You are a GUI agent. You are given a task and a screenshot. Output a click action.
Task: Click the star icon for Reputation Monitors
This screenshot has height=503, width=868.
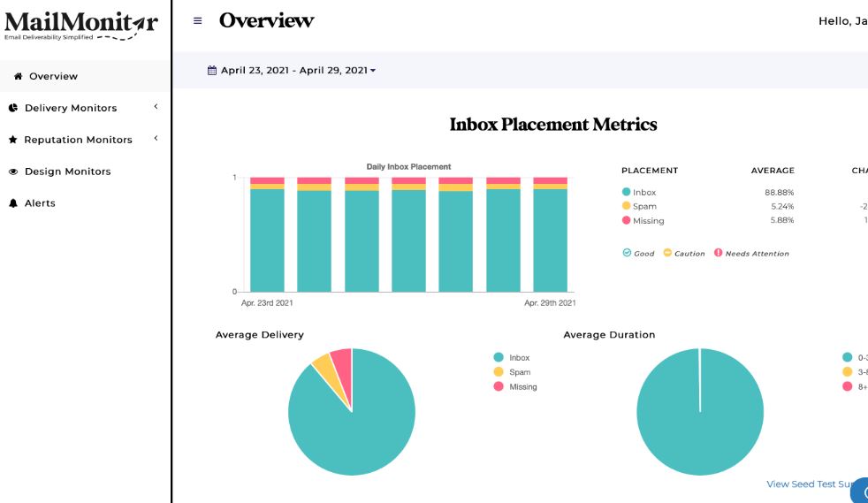(x=12, y=140)
